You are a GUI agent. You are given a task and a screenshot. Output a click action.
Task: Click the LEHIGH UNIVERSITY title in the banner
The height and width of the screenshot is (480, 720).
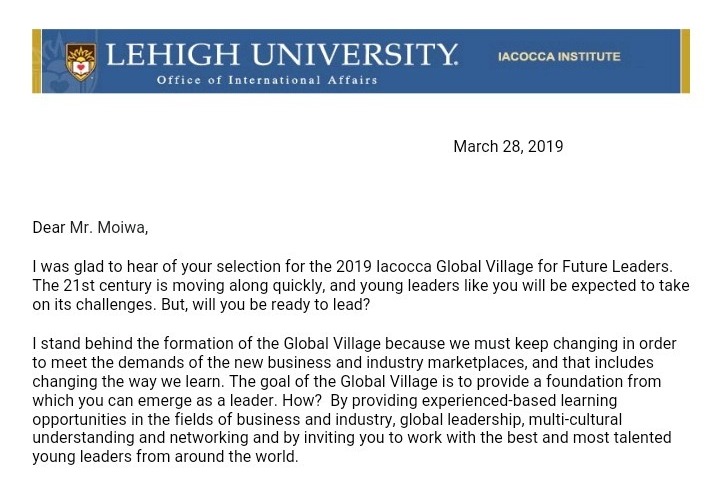[x=281, y=54]
